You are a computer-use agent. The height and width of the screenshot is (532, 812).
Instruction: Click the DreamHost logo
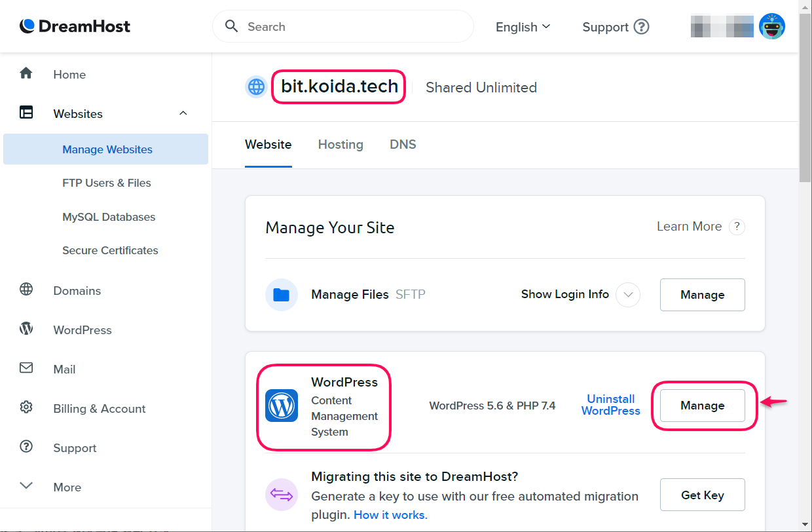75,26
